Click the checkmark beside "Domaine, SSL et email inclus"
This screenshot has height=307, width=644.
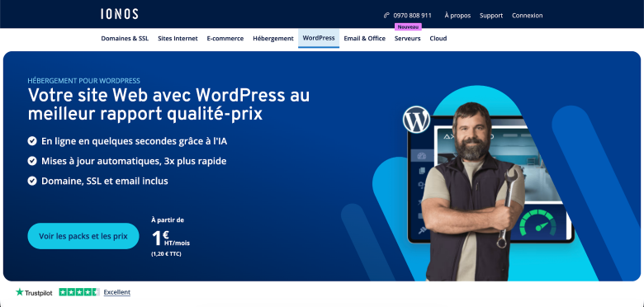32,181
